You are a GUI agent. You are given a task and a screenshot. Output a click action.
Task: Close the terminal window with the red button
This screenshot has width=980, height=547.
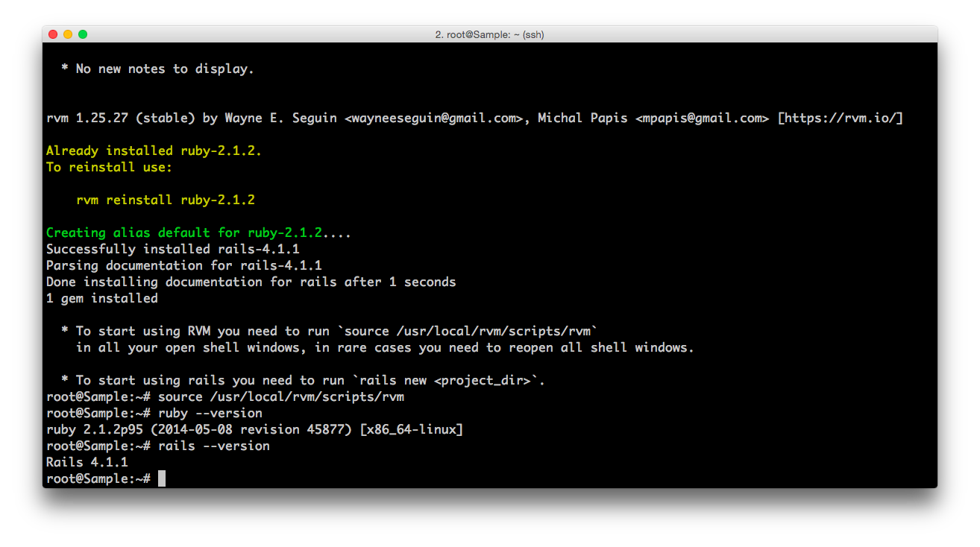[x=53, y=34]
